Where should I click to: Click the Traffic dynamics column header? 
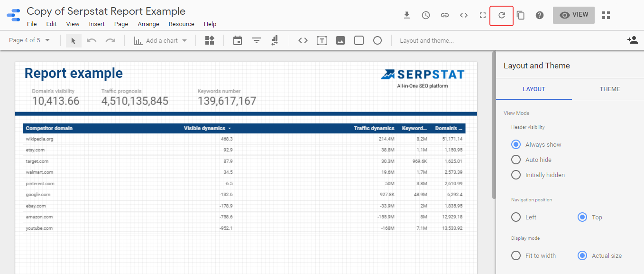point(374,128)
